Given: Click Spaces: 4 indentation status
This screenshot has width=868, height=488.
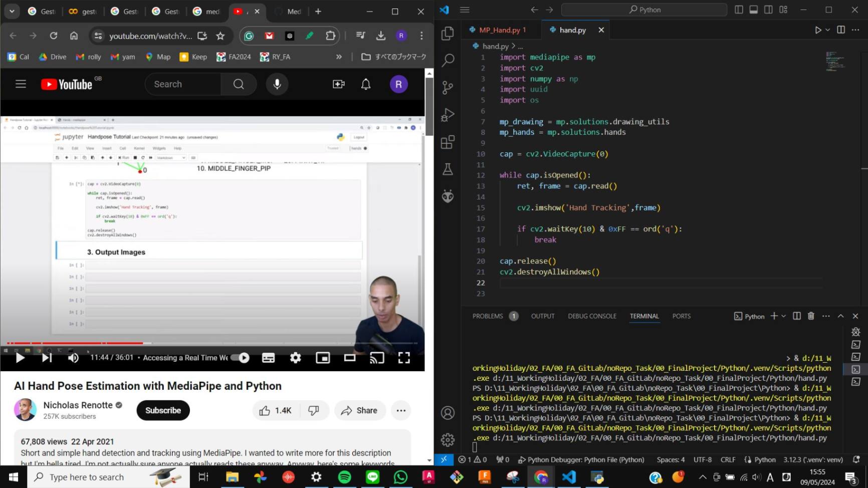Looking at the screenshot, I should (x=671, y=459).
